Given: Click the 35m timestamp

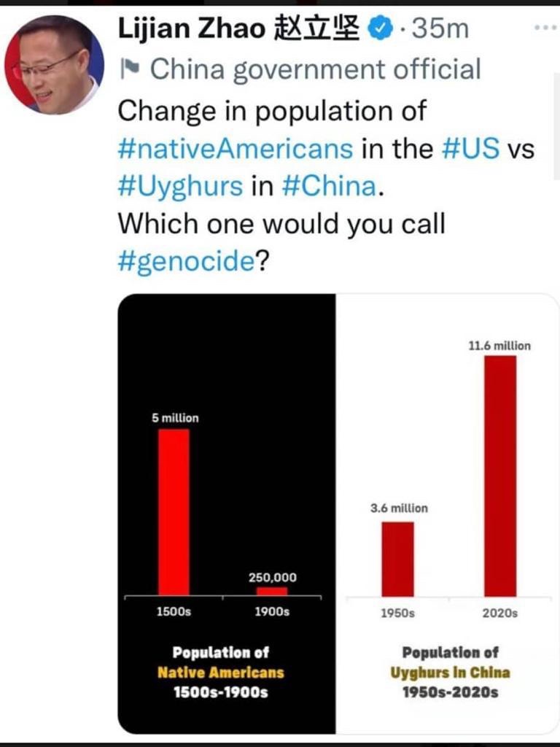Looking at the screenshot, I should [440, 28].
